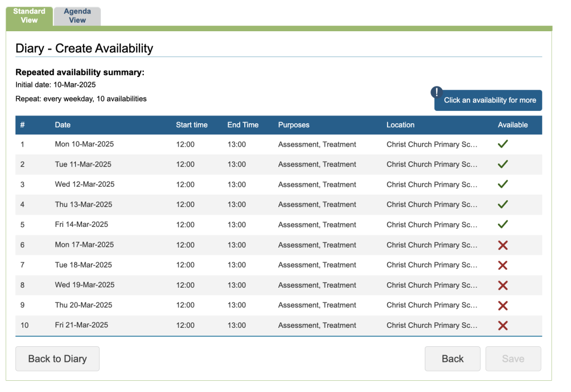Select the Standard View tab

[29, 16]
